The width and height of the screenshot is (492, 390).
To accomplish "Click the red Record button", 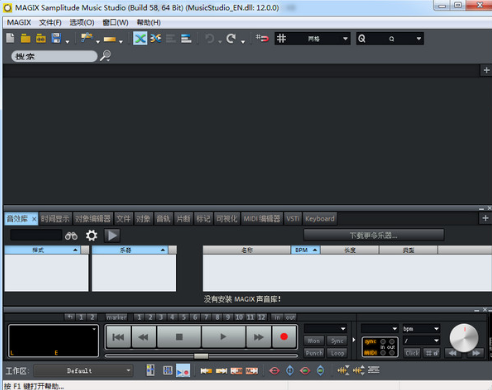I will click(x=284, y=337).
